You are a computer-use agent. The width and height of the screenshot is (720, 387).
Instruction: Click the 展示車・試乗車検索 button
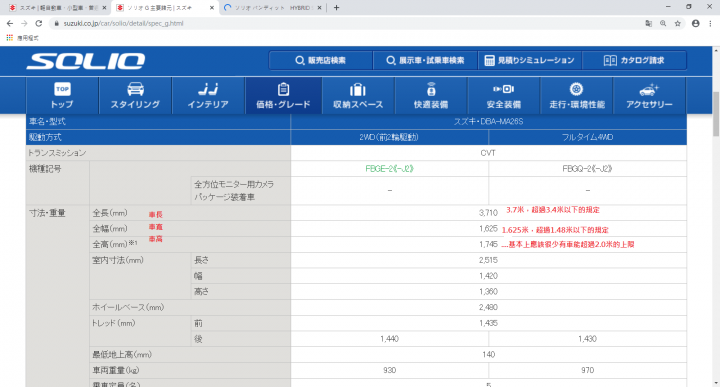click(425, 60)
